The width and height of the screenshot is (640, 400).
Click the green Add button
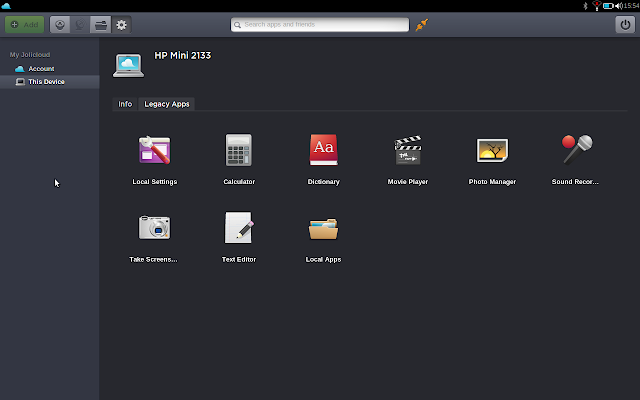click(x=24, y=24)
